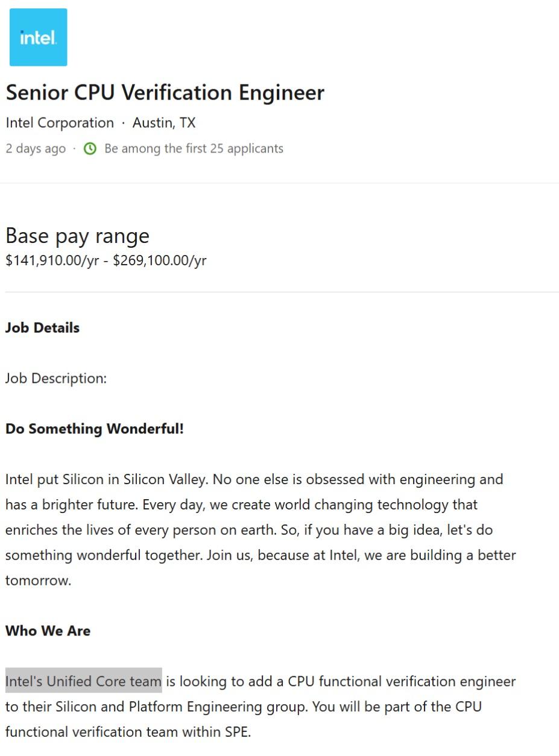Image resolution: width=559 pixels, height=756 pixels.
Task: Open the Intel Corporation company link
Action: (x=60, y=123)
